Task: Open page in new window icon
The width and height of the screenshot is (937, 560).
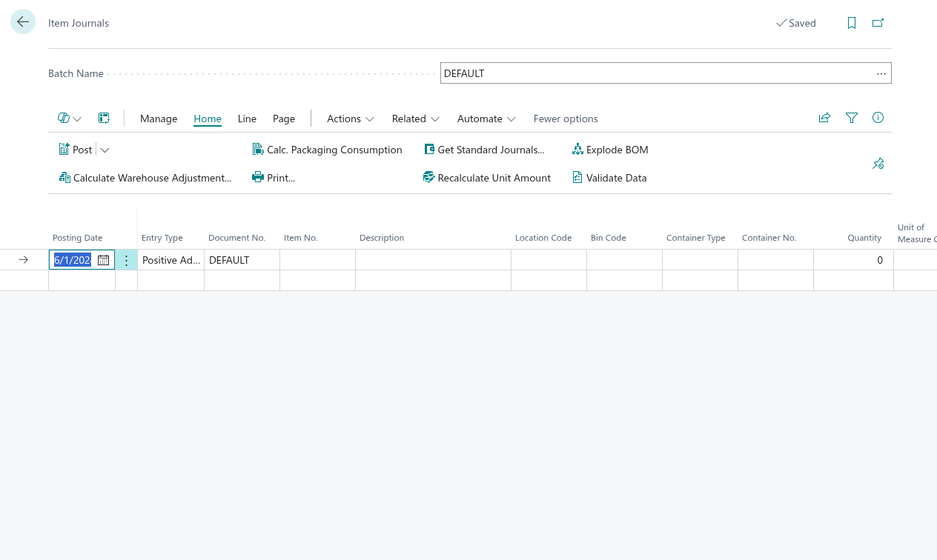Action: [878, 23]
